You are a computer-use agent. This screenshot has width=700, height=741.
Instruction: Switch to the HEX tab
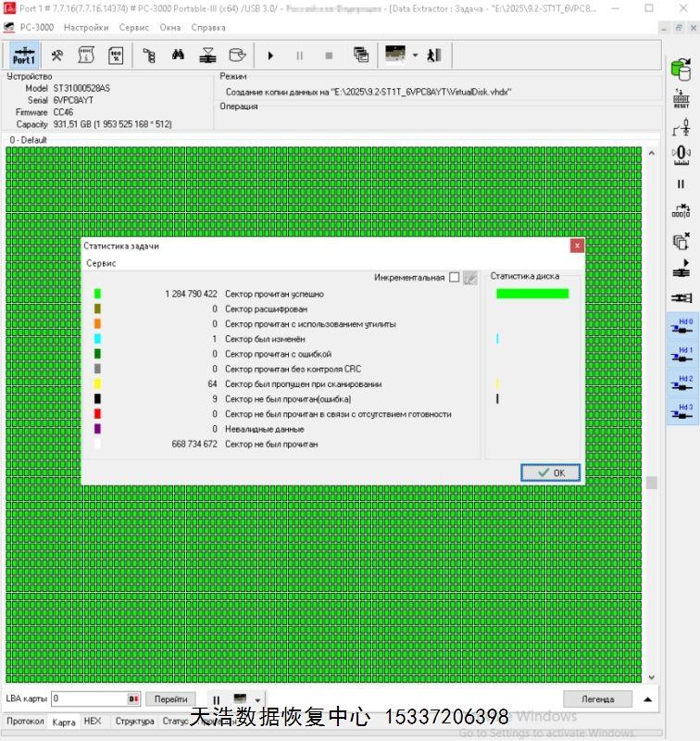pos(93,721)
